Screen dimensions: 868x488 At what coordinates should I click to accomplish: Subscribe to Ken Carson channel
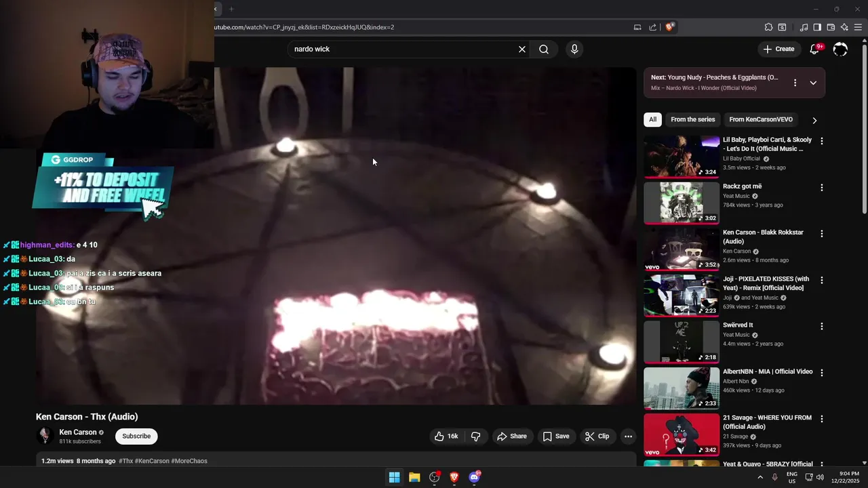136,436
